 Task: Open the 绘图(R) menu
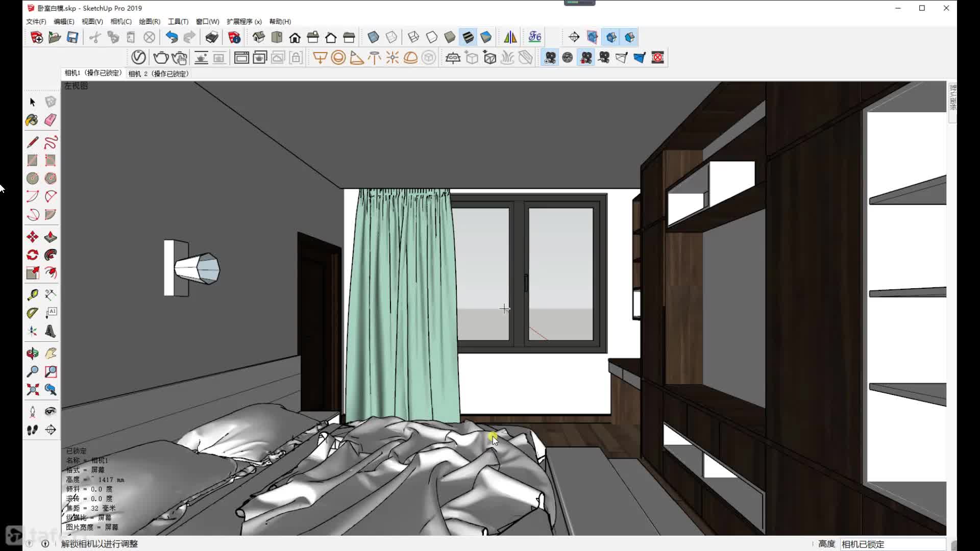pos(150,21)
